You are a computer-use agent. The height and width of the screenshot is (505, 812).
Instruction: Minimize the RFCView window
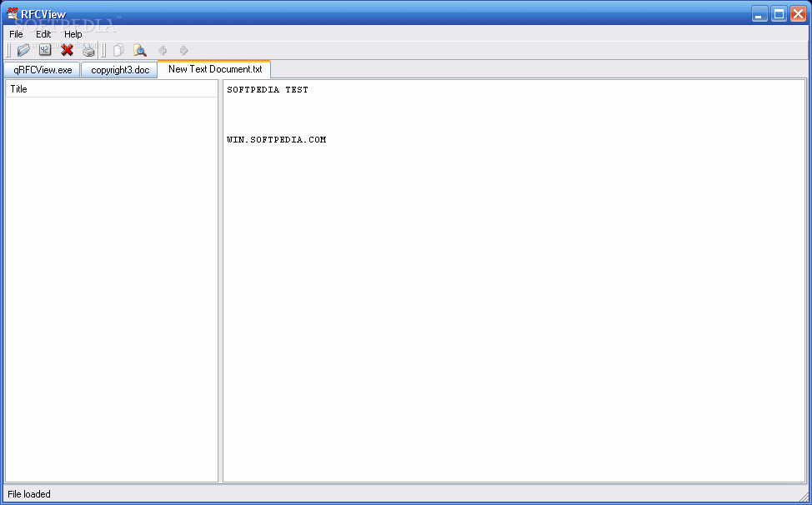tap(759, 14)
